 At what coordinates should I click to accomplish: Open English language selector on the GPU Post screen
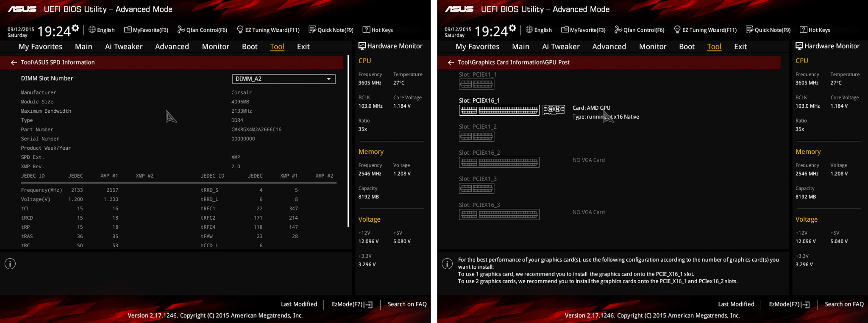pos(539,30)
